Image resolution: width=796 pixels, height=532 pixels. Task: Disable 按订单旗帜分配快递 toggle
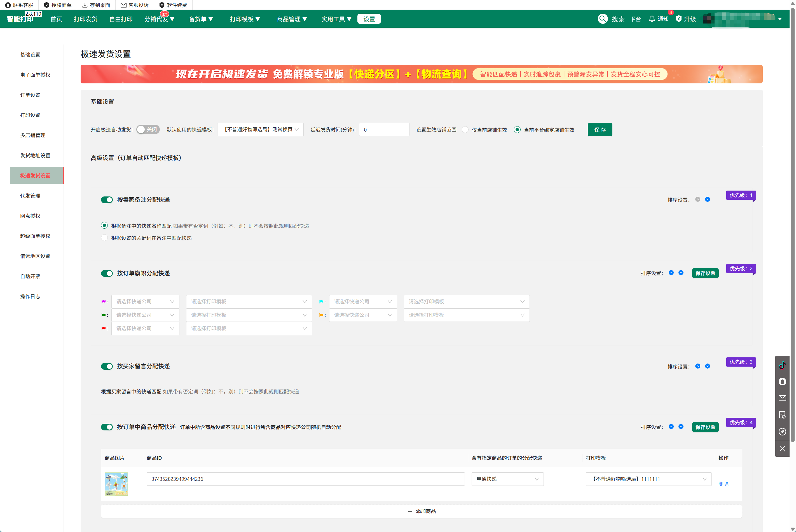pyautogui.click(x=107, y=273)
